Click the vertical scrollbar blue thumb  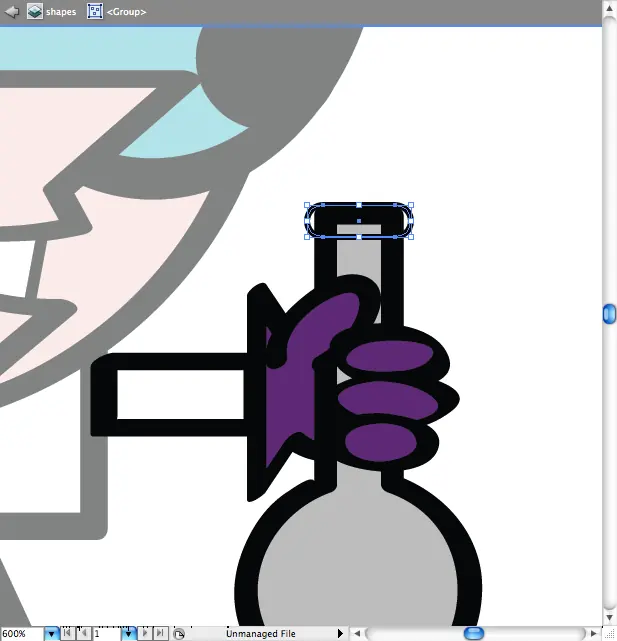609,314
